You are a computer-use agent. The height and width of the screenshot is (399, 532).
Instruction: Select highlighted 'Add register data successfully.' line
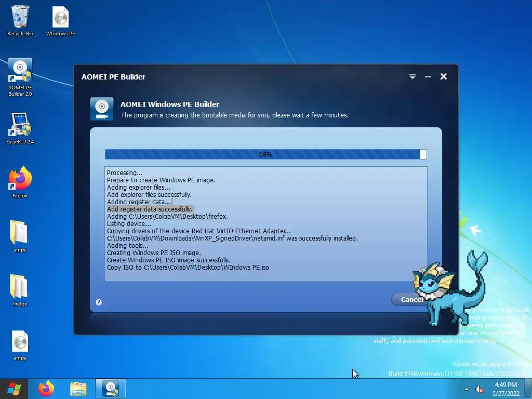coord(150,209)
